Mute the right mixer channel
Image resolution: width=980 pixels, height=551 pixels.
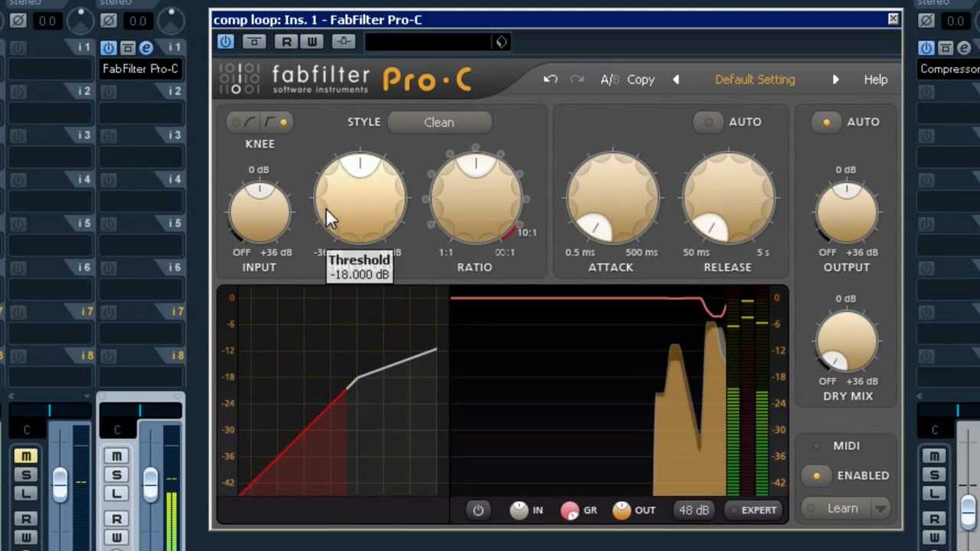click(x=934, y=457)
